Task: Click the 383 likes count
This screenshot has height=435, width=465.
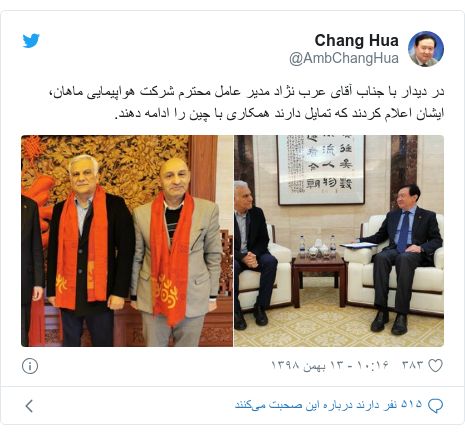Action: click(x=412, y=365)
